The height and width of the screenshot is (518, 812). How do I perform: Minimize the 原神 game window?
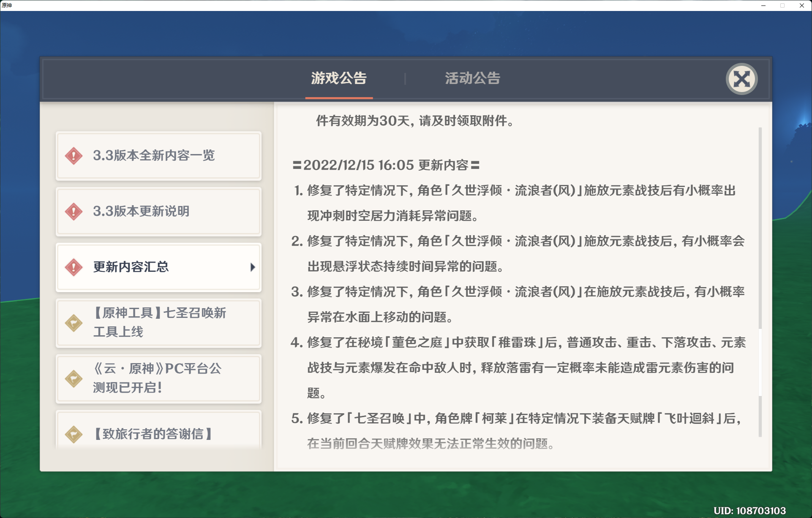click(763, 5)
